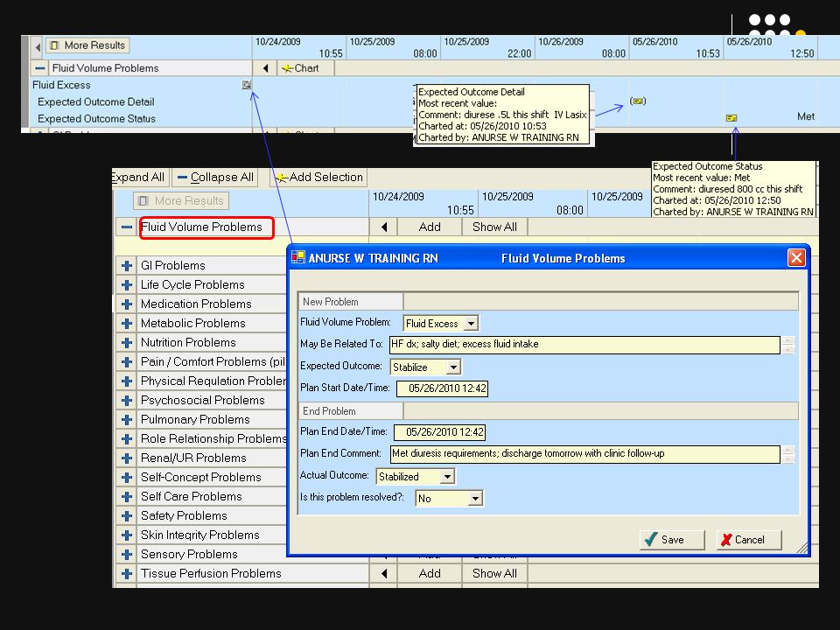Click the back arrow beside the Chart button
Viewport: 840px width, 630px height.
pyautogui.click(x=266, y=68)
